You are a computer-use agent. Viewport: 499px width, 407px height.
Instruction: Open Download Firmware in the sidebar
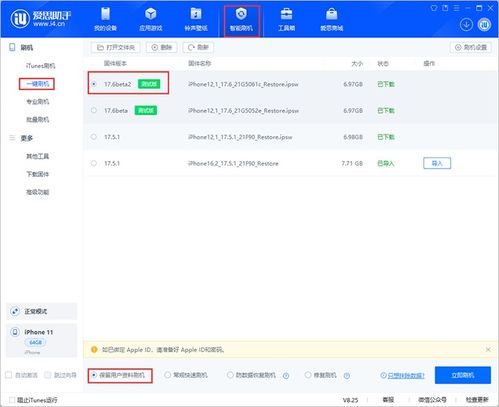click(38, 174)
